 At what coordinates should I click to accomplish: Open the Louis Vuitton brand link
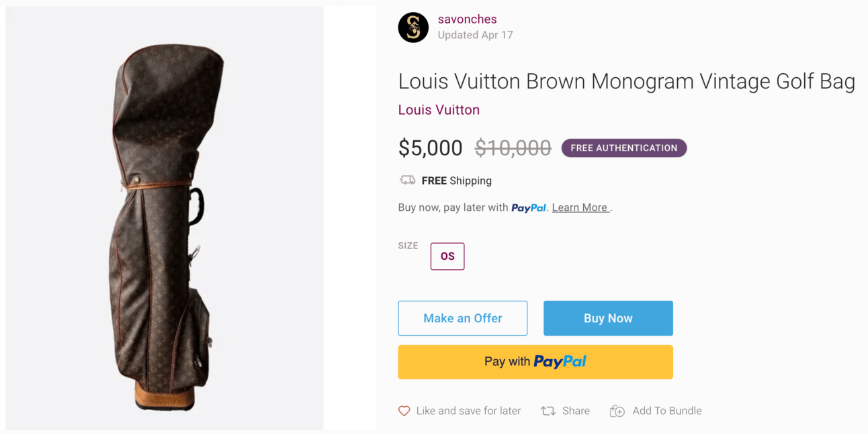439,110
